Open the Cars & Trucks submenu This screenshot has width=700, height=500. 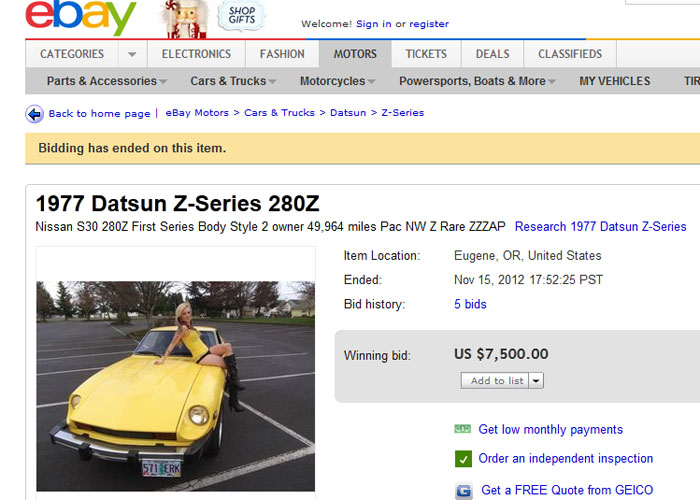coord(233,81)
